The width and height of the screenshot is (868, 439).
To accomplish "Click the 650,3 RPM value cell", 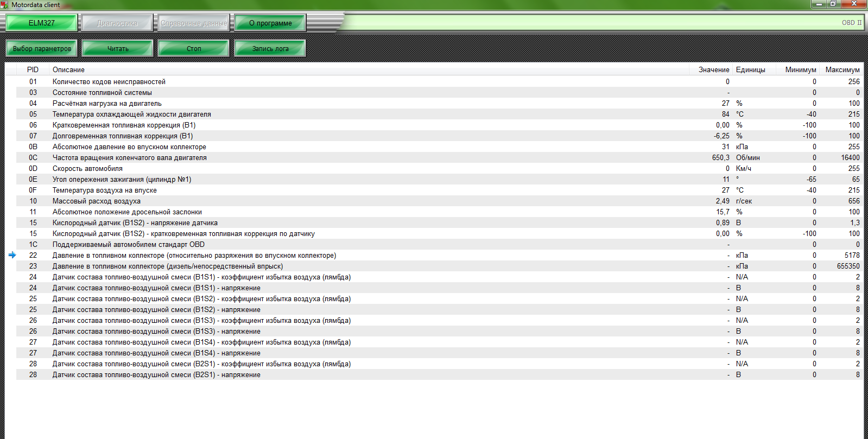I will click(x=720, y=157).
